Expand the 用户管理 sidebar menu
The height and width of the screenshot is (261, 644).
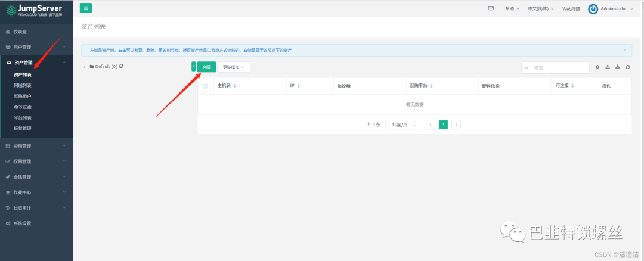pyautogui.click(x=36, y=47)
